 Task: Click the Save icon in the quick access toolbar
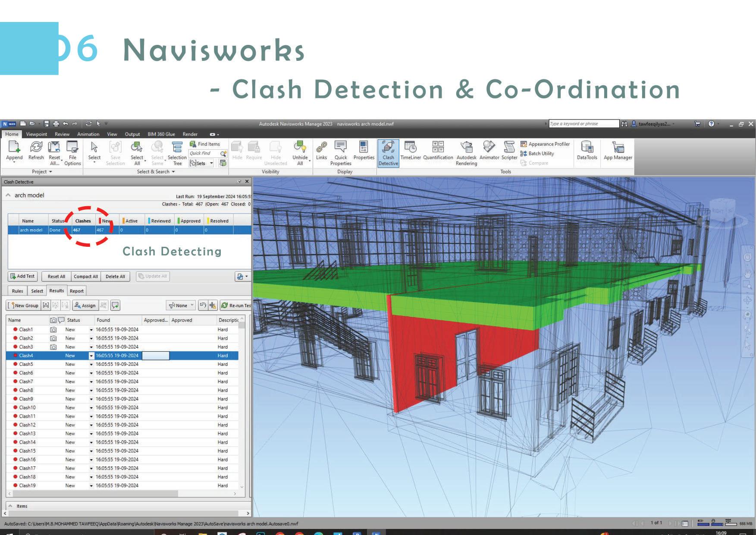coord(47,124)
